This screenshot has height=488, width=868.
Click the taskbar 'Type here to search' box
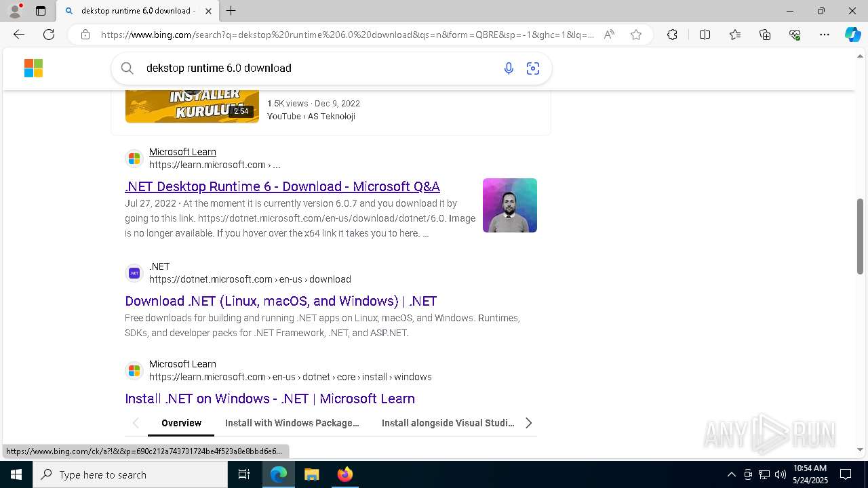(x=130, y=474)
